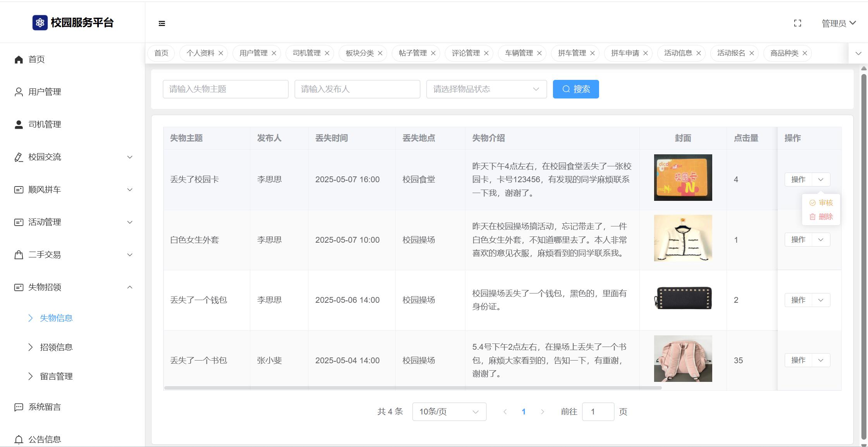The height and width of the screenshot is (447, 868).
Task: Click the 二手交易 shopping bag icon
Action: 19,255
